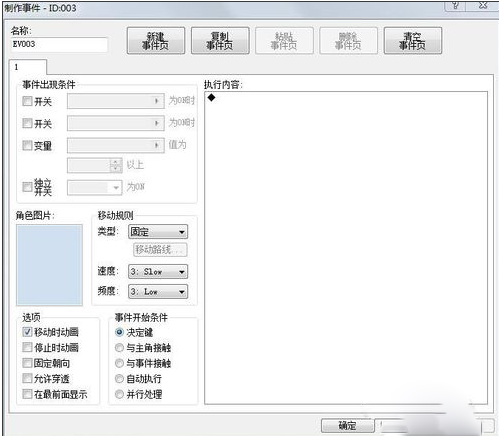Enable the first 开关 condition checkbox
Screen dimensions: 499x436
pyautogui.click(x=27, y=101)
